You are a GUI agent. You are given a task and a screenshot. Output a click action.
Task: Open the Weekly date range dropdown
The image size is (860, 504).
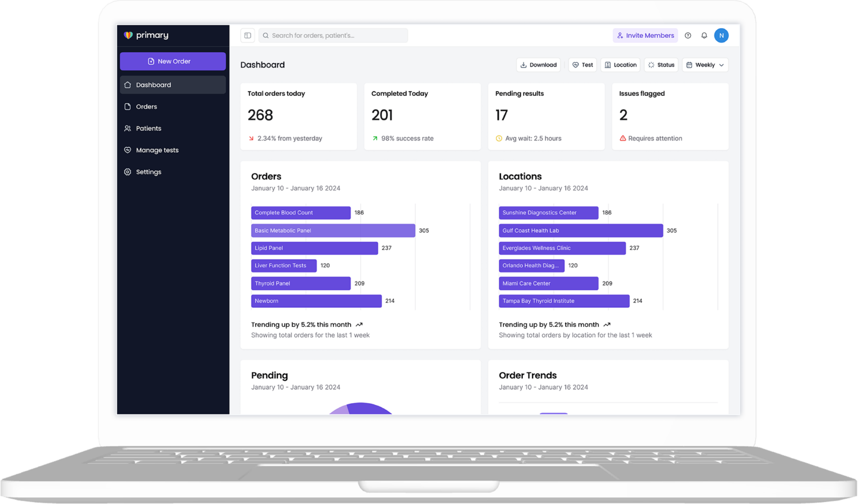[705, 65]
